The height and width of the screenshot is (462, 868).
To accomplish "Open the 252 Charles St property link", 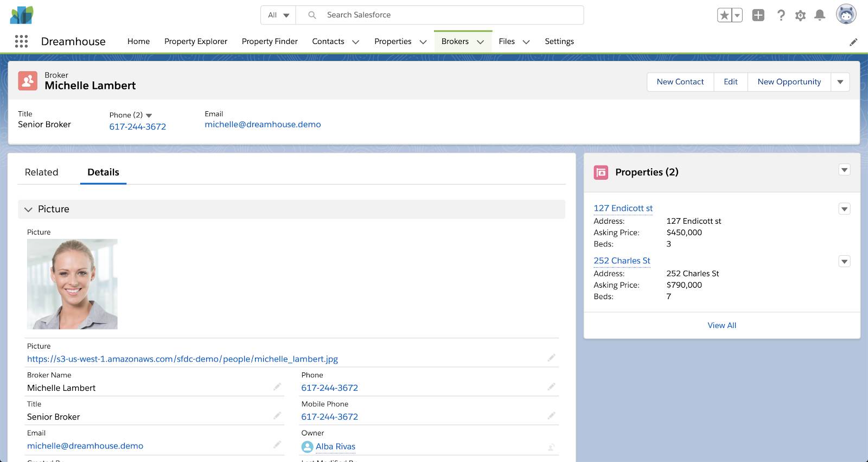I will [x=622, y=261].
